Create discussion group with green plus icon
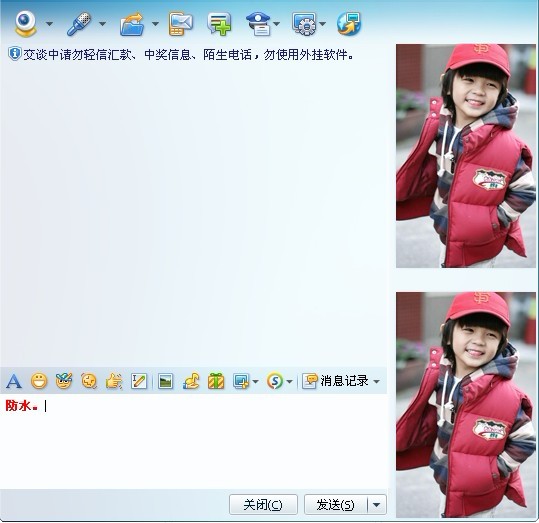Screen dimensions: 539x523 pos(219,24)
